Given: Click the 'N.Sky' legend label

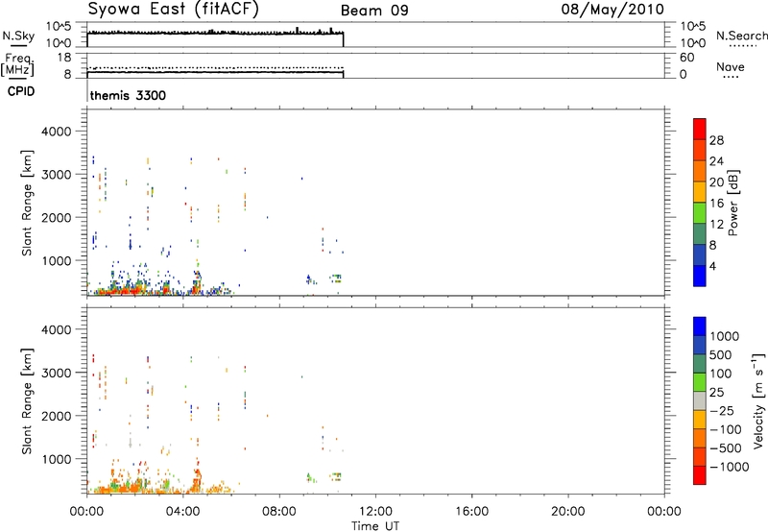Looking at the screenshot, I should point(18,36).
